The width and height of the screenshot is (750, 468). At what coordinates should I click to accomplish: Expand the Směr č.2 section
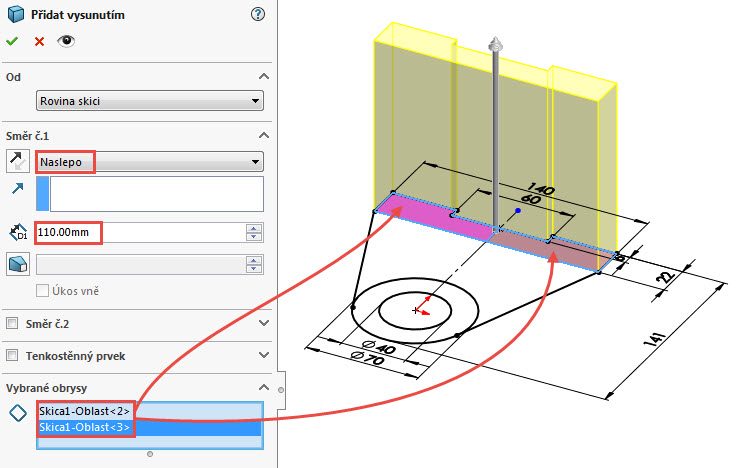point(264,323)
